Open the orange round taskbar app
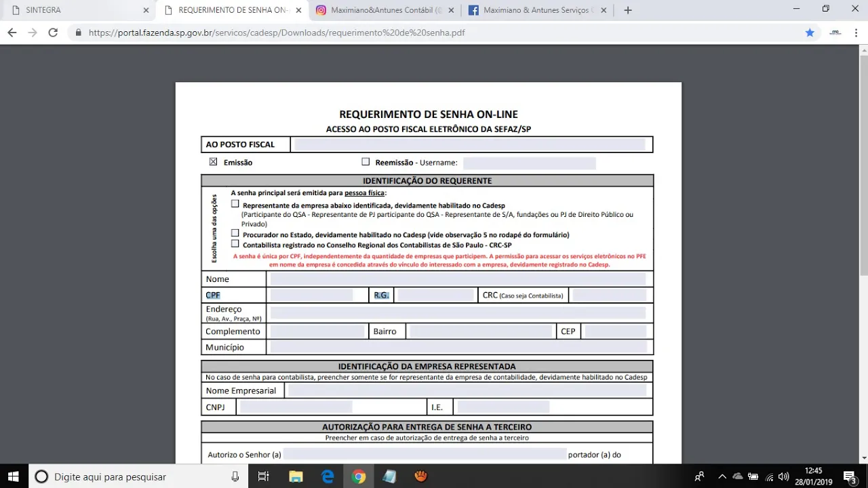 421,476
